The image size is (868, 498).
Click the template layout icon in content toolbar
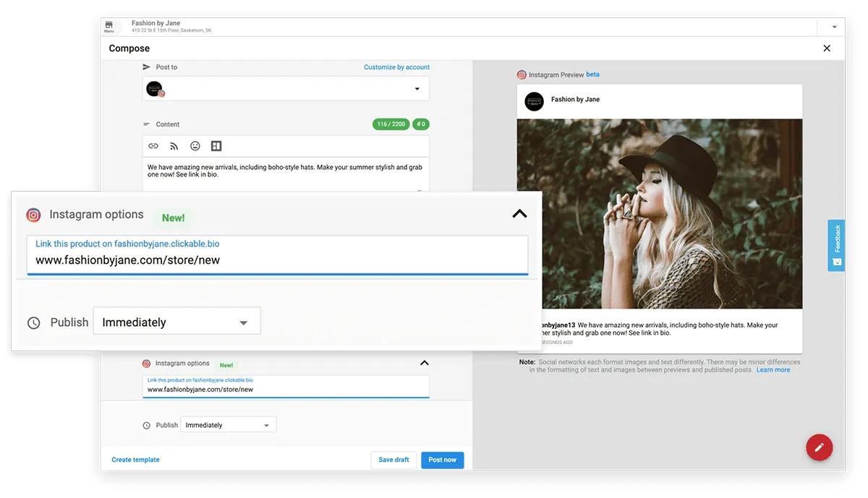[216, 146]
